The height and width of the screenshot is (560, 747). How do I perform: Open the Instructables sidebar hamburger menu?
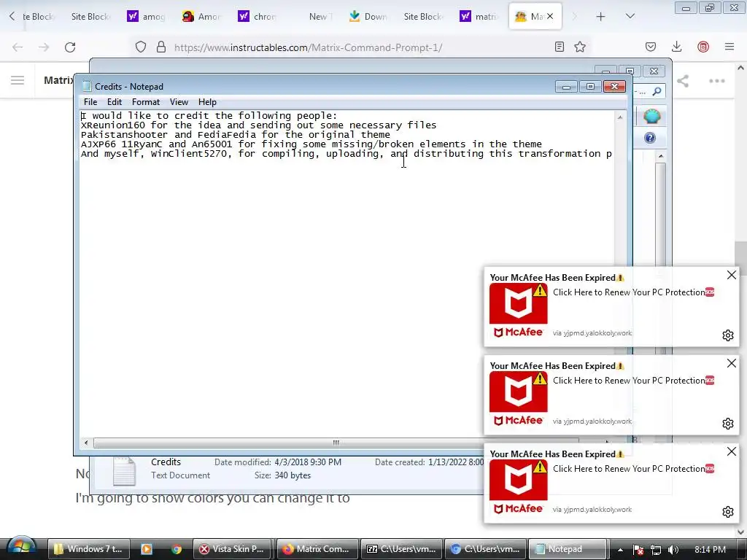coord(18,80)
